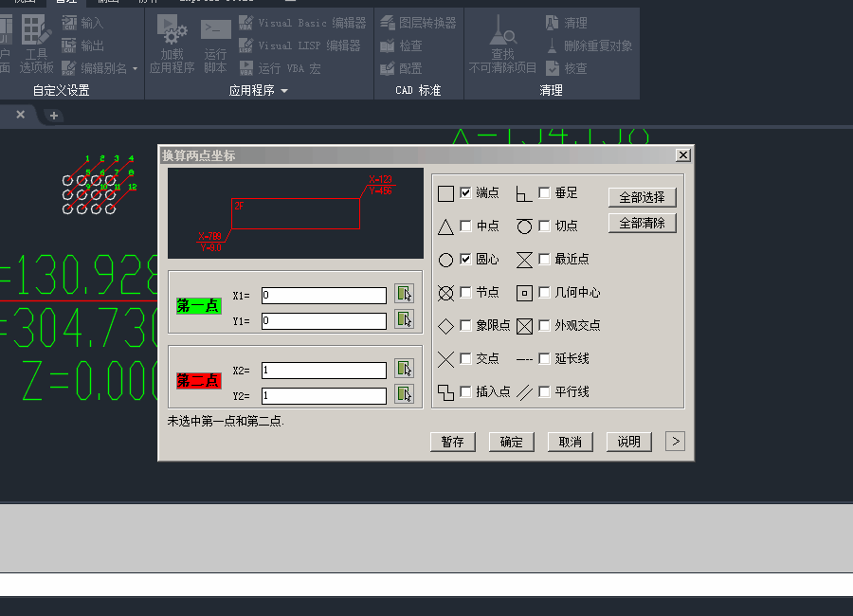This screenshot has height=616, width=853.
Task: Pick X2 coordinate from drawing button
Action: tap(404, 369)
